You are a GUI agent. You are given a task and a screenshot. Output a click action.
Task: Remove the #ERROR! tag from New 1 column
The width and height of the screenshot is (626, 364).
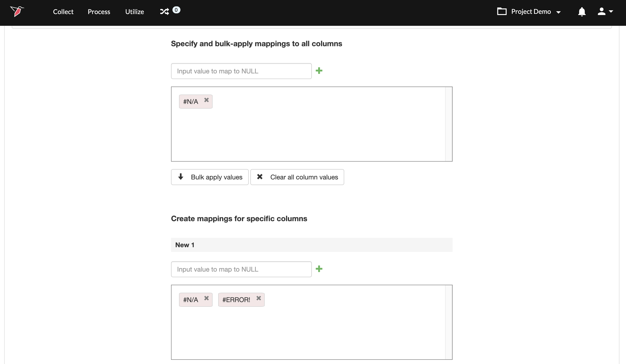(259, 298)
